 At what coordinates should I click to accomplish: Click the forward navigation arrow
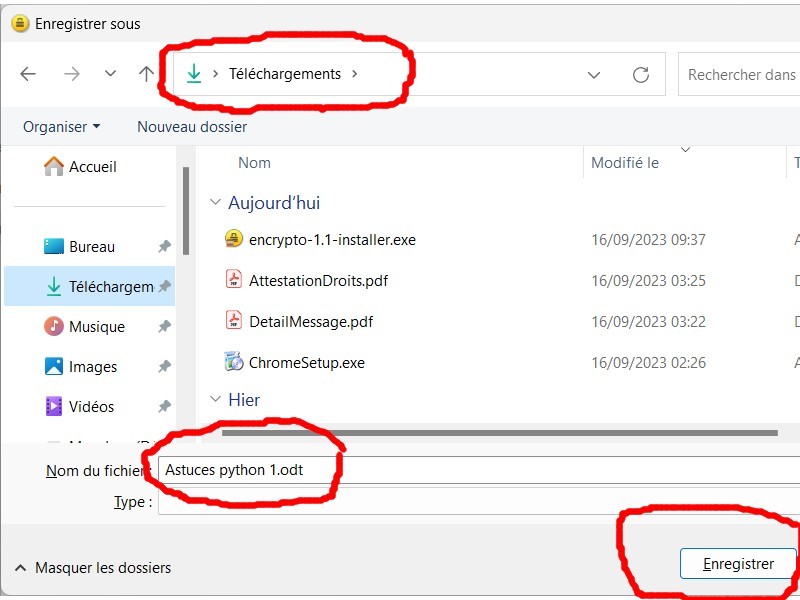(71, 74)
